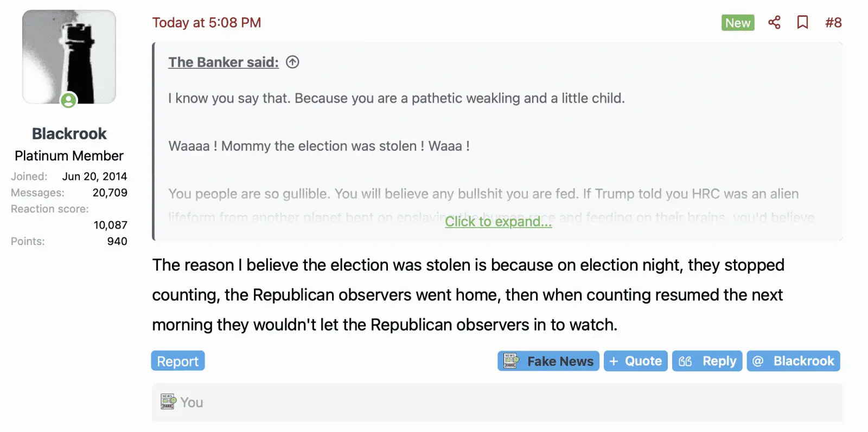Open The Banker said quote link

[x=223, y=62]
